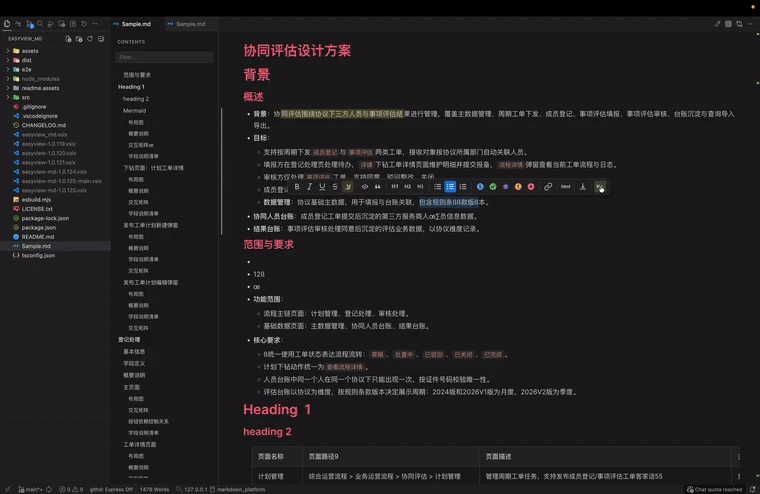Image resolution: width=760 pixels, height=494 pixels.
Task: Expand the assets folder
Action: click(55, 51)
